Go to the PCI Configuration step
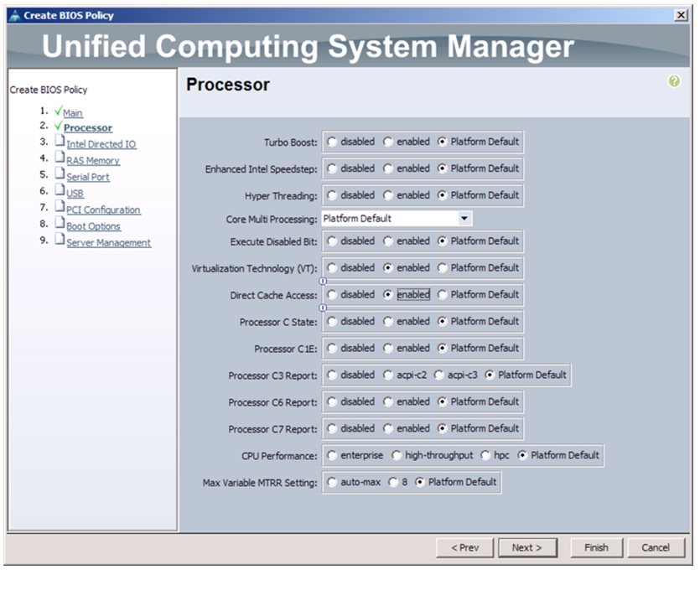 104,210
